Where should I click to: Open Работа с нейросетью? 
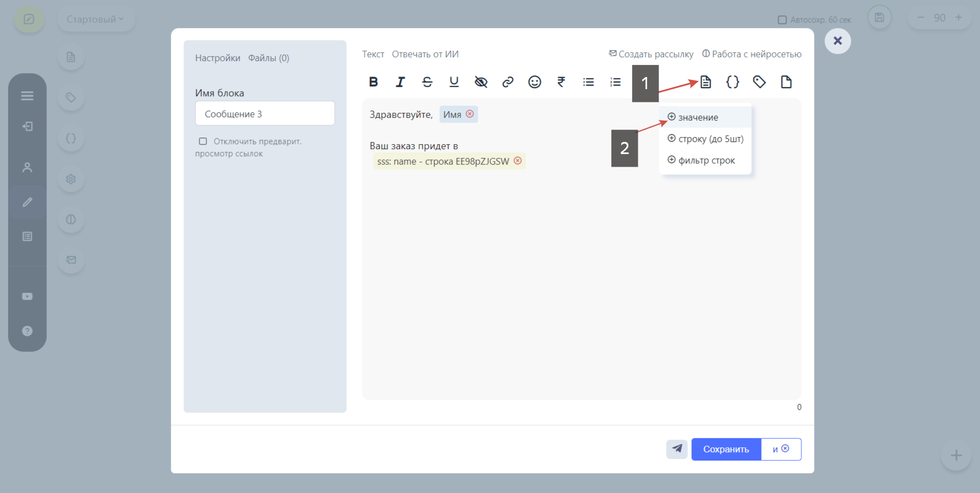point(752,54)
